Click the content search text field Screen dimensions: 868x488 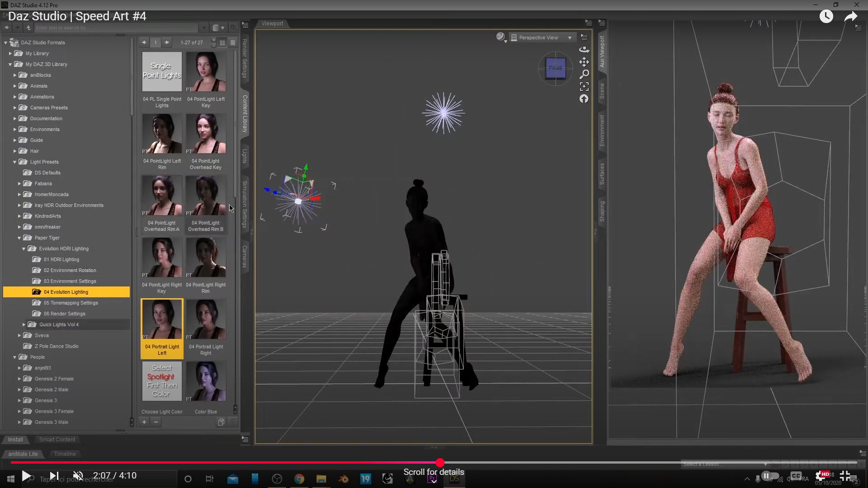[116, 28]
